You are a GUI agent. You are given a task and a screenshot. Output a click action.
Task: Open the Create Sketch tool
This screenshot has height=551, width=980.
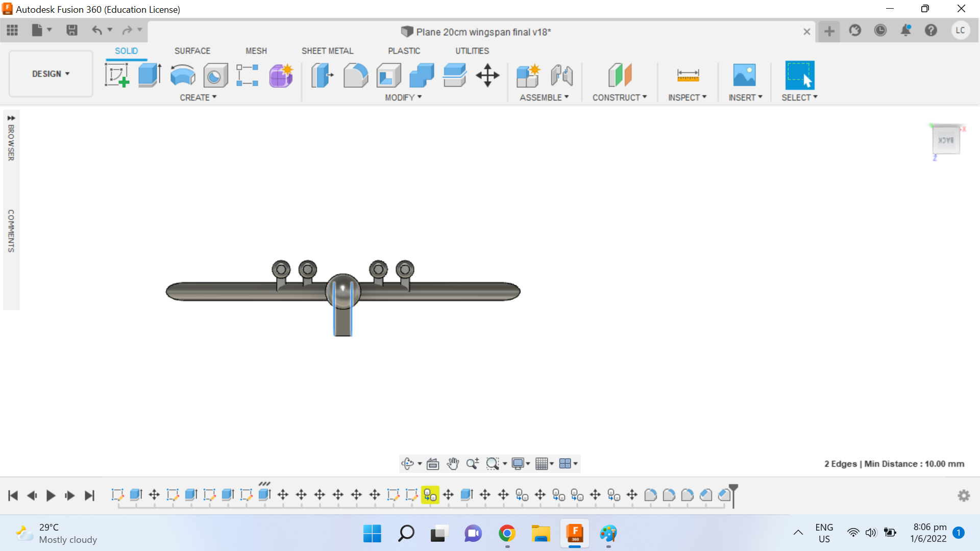[x=117, y=75]
